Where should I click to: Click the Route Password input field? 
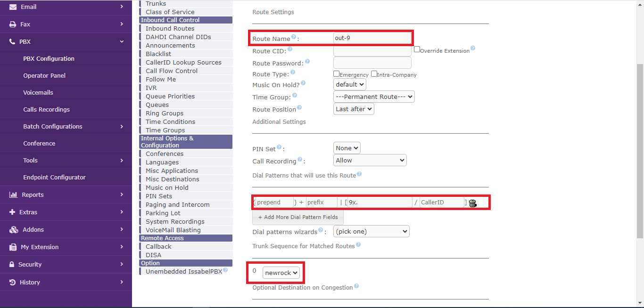372,63
